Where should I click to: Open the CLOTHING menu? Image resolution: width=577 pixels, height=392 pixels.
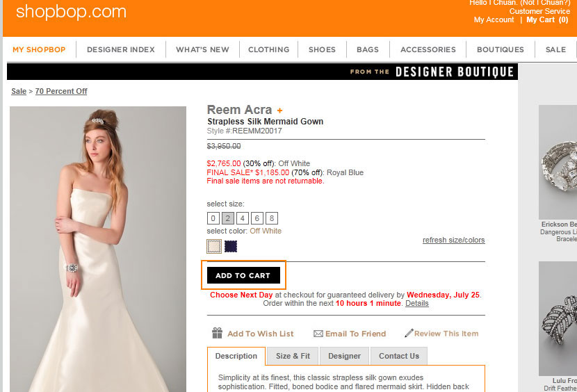click(x=268, y=49)
